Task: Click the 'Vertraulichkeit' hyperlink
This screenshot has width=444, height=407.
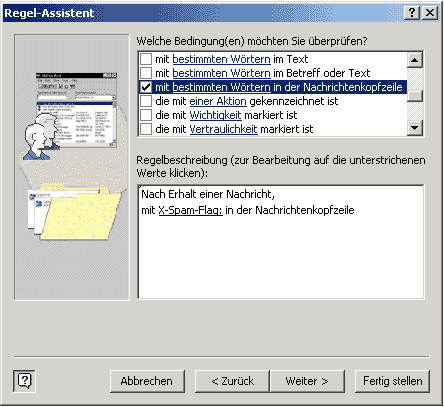Action: click(223, 129)
